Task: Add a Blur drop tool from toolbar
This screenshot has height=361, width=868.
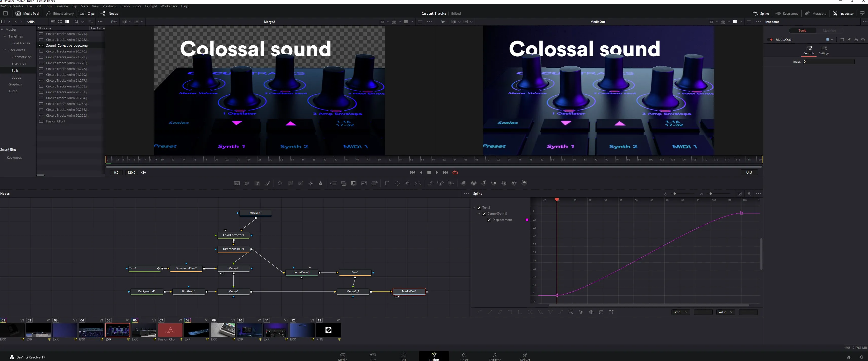Action: coord(320,183)
